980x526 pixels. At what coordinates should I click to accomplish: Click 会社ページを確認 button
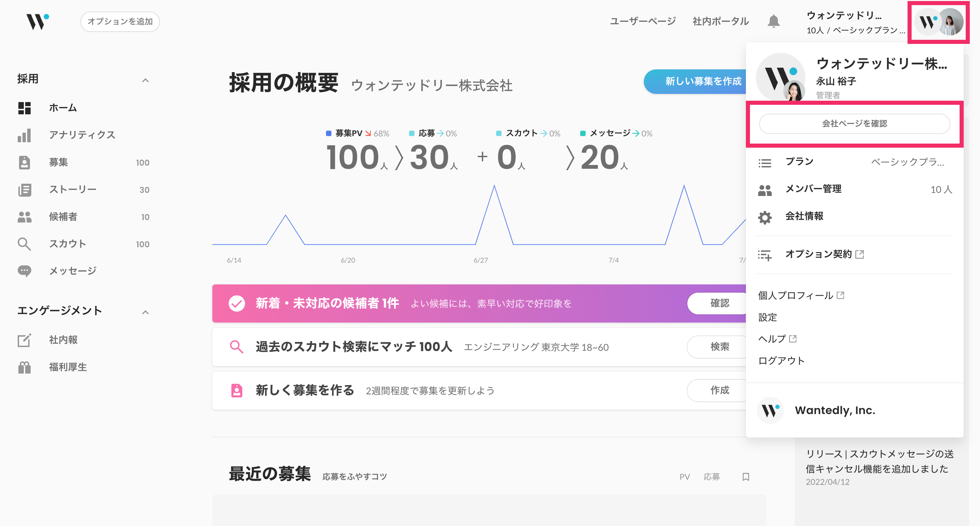(854, 124)
